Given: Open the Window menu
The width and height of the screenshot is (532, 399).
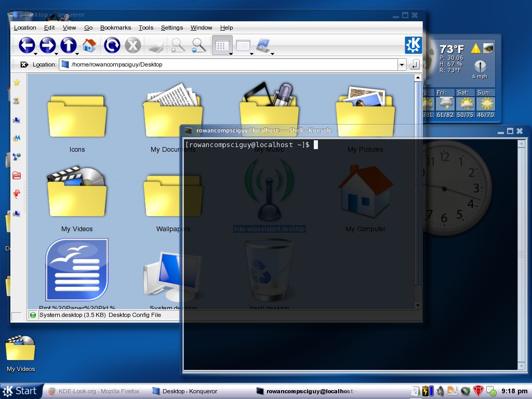Looking at the screenshot, I should pos(201,28).
